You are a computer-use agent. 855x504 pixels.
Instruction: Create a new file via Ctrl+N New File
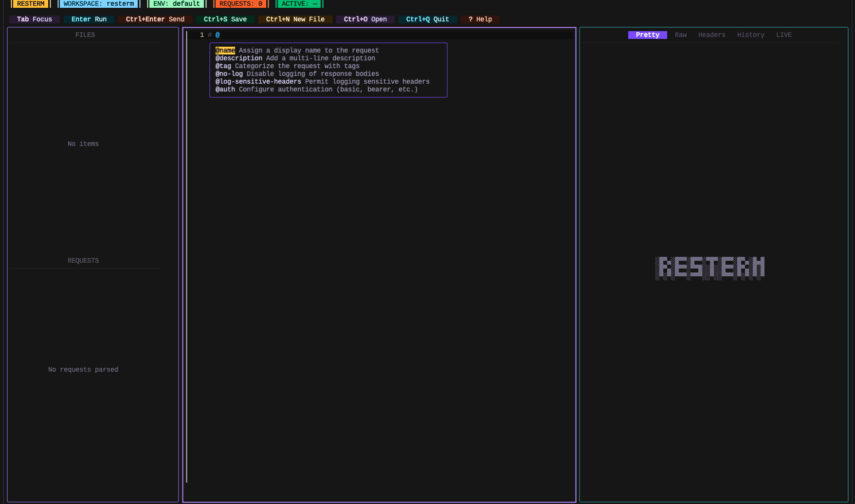[295, 19]
